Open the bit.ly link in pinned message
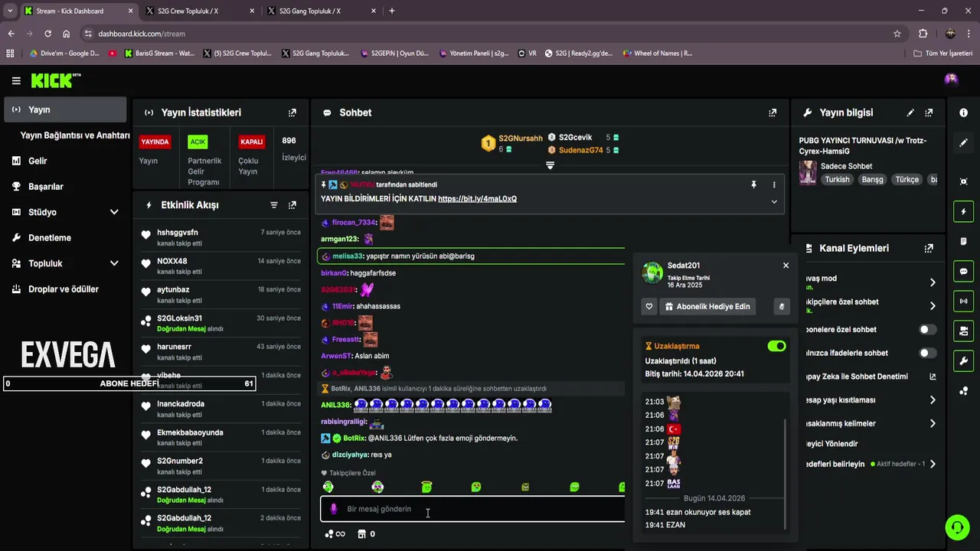Image resolution: width=980 pixels, height=551 pixels. tap(477, 199)
